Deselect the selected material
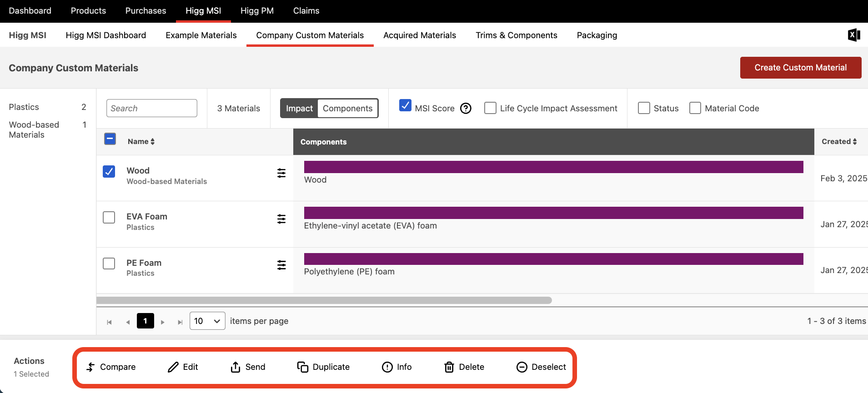 541,367
